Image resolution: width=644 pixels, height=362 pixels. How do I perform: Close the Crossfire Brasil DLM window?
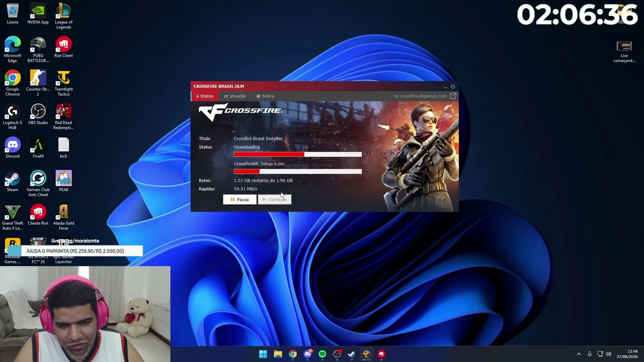(x=453, y=86)
